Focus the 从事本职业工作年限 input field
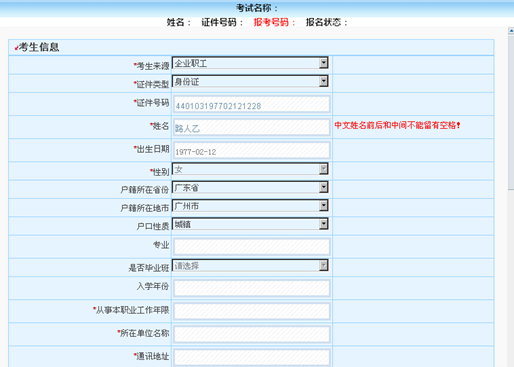 (252, 311)
